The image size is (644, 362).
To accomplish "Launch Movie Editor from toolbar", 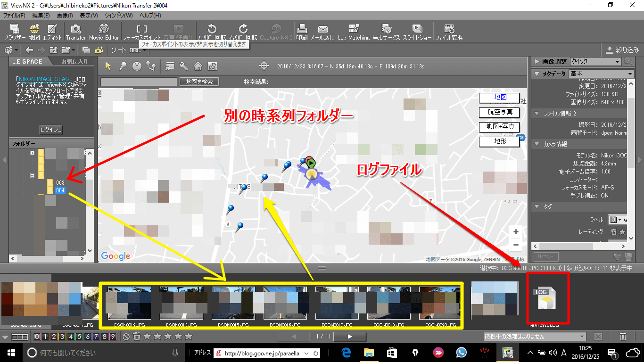I will [104, 32].
